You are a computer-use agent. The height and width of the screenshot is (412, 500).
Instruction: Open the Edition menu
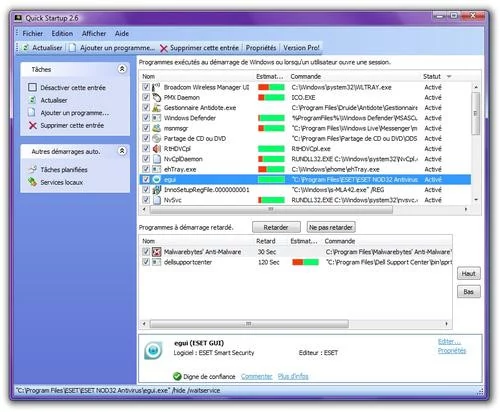(62, 33)
